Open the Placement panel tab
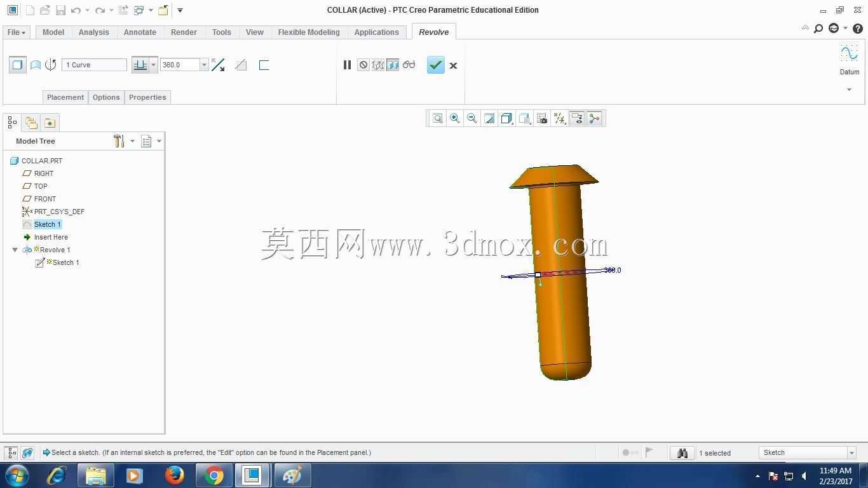 [65, 97]
